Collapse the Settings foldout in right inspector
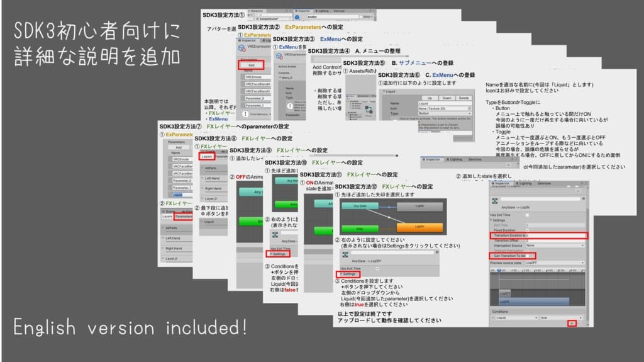 [499, 220]
